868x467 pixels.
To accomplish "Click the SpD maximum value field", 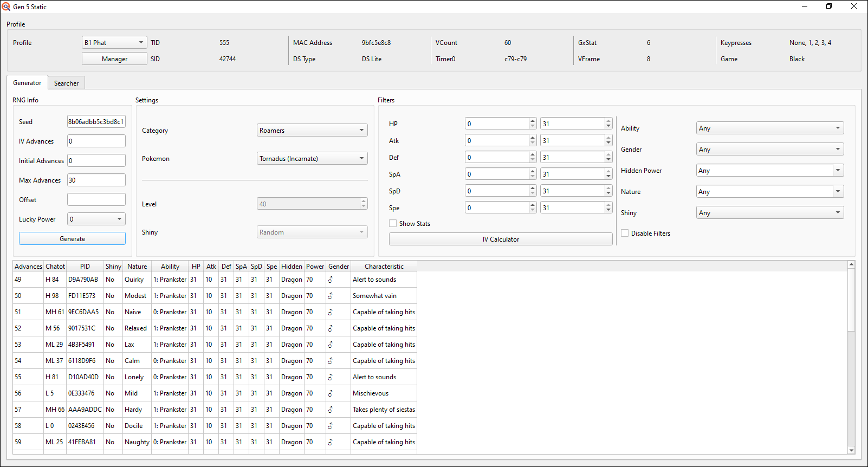I will click(572, 191).
